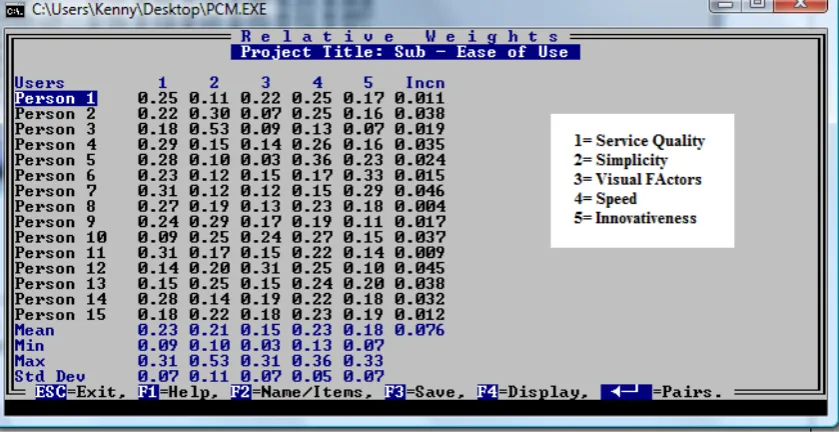Click the window title path PCM.EXE

coord(149,10)
